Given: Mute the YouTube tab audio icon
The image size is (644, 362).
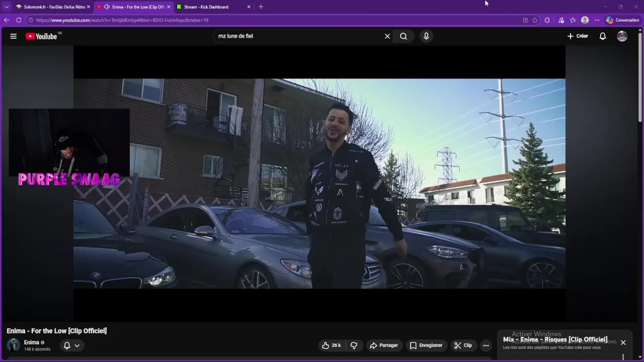Looking at the screenshot, I should [107, 7].
